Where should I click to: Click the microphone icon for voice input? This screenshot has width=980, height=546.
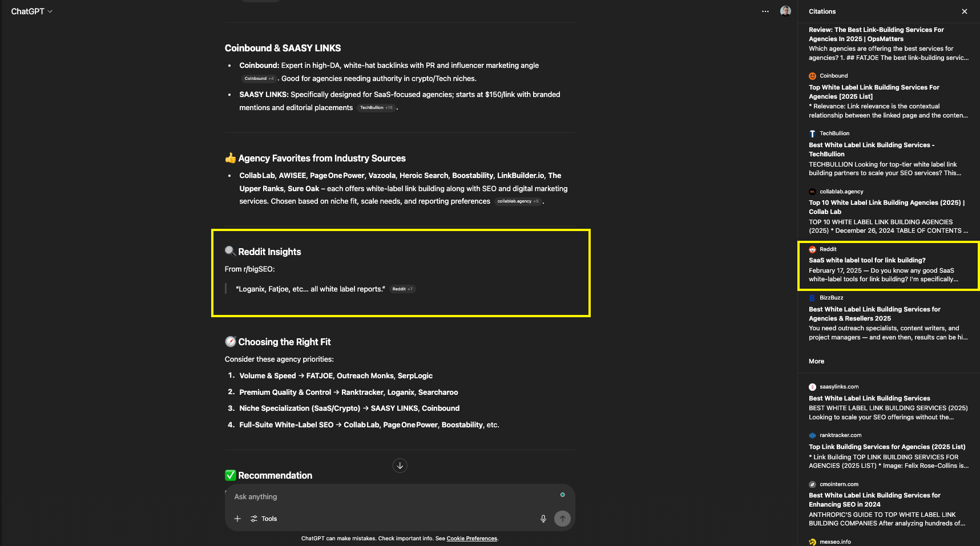[x=543, y=518]
